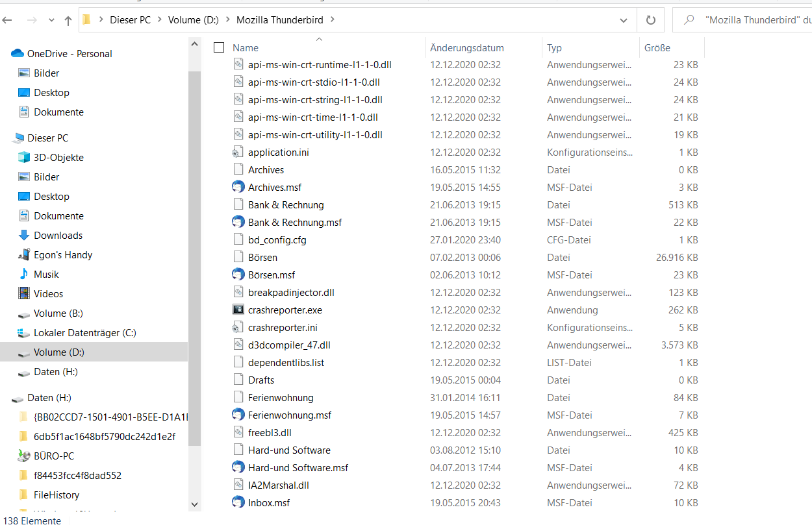Navigate up one folder level
812x527 pixels.
click(x=68, y=21)
